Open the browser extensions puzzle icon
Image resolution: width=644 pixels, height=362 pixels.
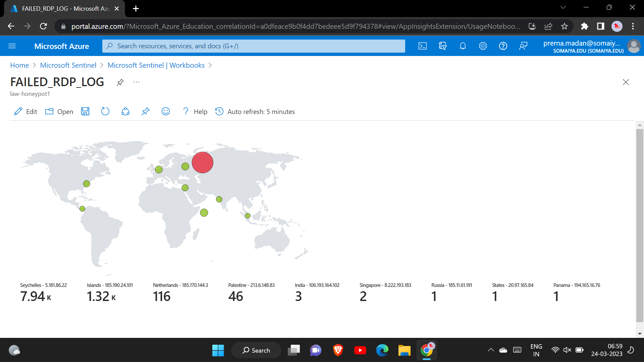(585, 26)
